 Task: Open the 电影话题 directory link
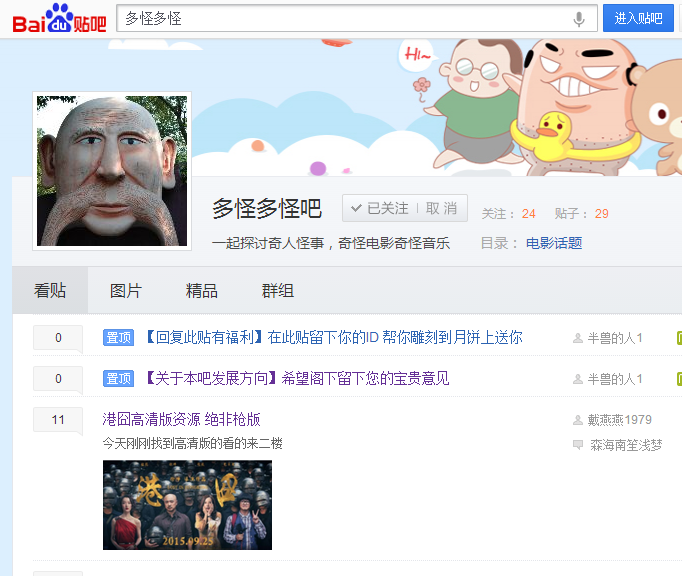554,243
